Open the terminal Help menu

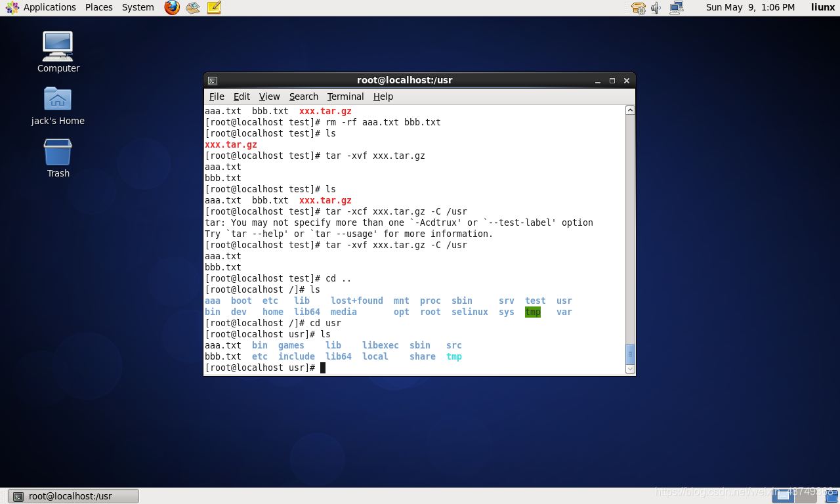click(x=383, y=96)
